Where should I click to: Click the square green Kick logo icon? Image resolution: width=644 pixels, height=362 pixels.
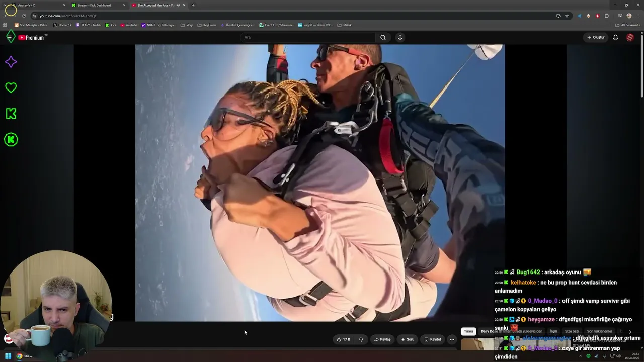click(11, 114)
